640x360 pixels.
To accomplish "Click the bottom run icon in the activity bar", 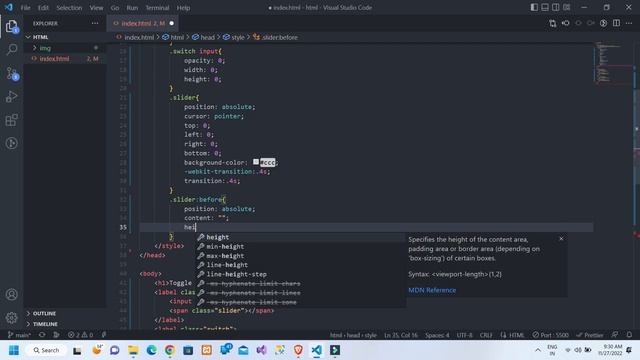I will tap(12, 143).
